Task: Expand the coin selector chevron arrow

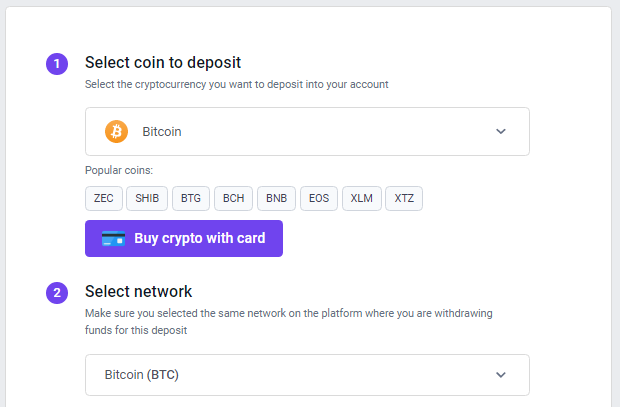Action: tap(501, 131)
